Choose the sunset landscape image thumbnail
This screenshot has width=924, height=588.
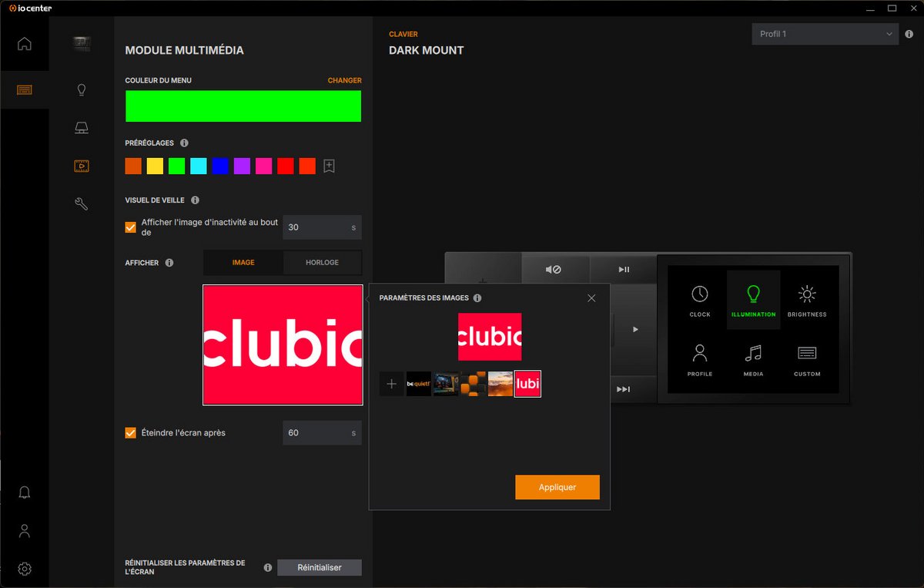[500, 384]
